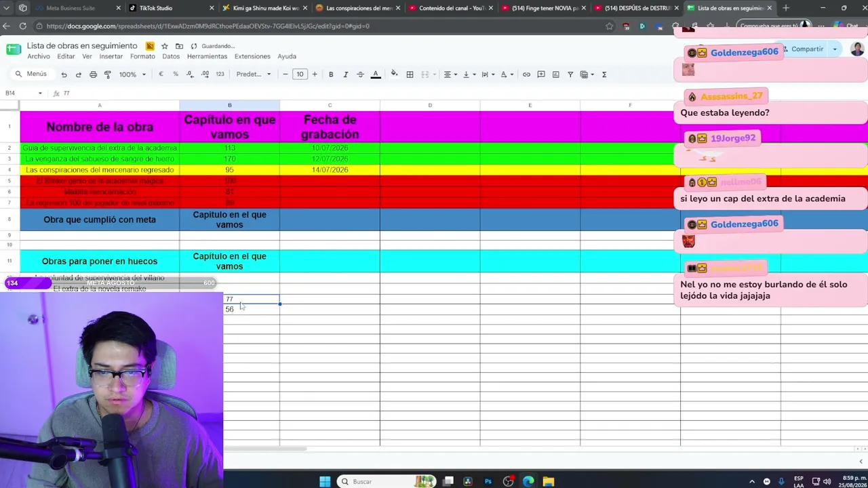
Task: Bookmark the page with the address bar star
Action: click(x=609, y=26)
